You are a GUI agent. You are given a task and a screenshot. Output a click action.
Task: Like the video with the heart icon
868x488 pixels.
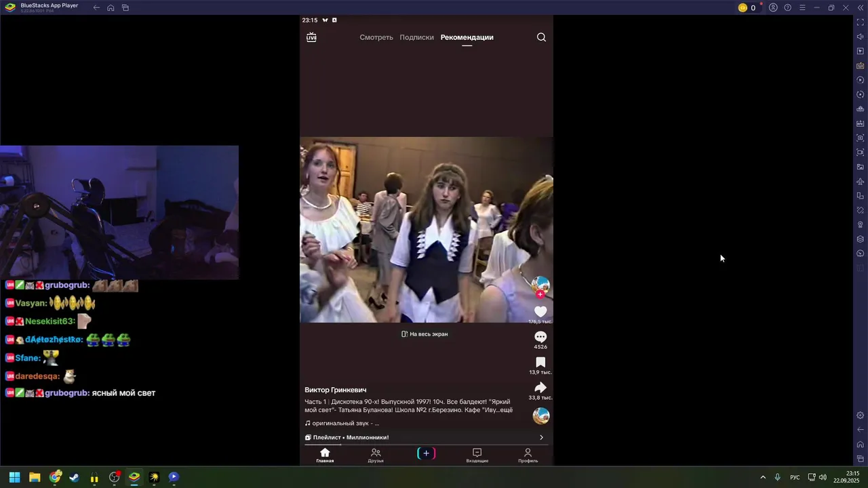540,312
